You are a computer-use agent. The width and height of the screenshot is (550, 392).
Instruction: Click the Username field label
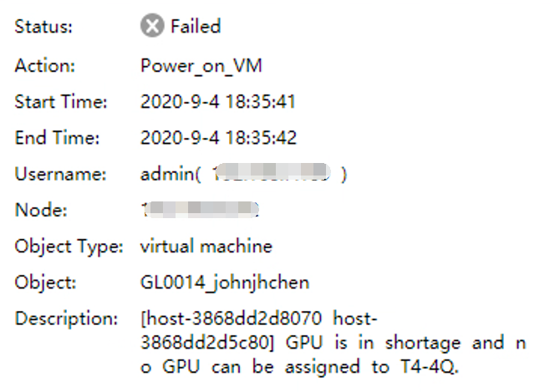click(x=60, y=174)
